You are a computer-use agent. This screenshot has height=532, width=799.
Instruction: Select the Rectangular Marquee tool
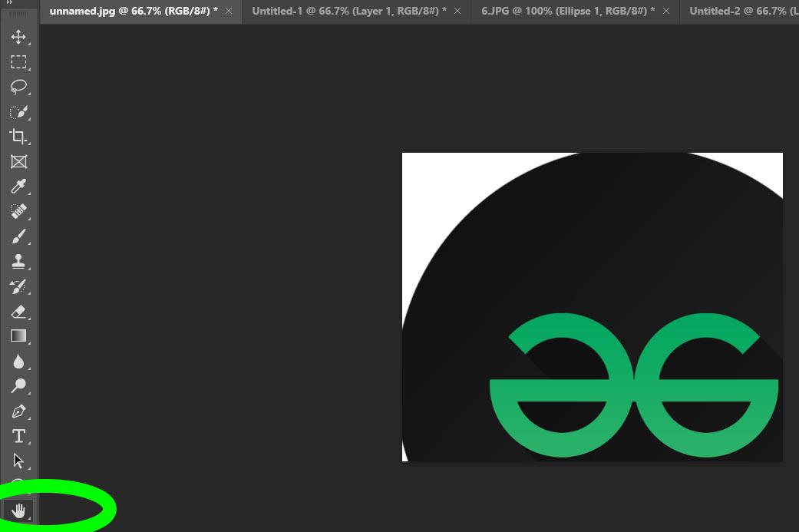coord(19,61)
